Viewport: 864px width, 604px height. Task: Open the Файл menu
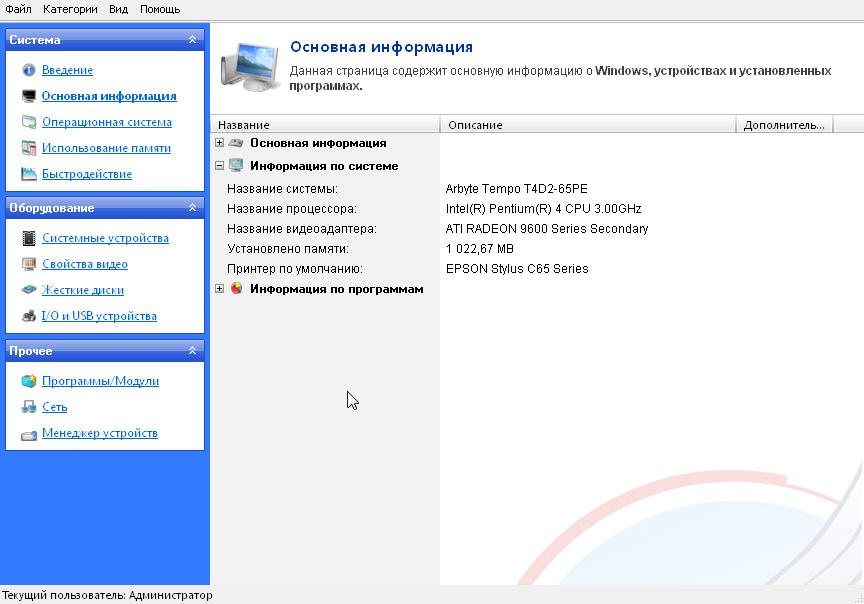point(18,9)
